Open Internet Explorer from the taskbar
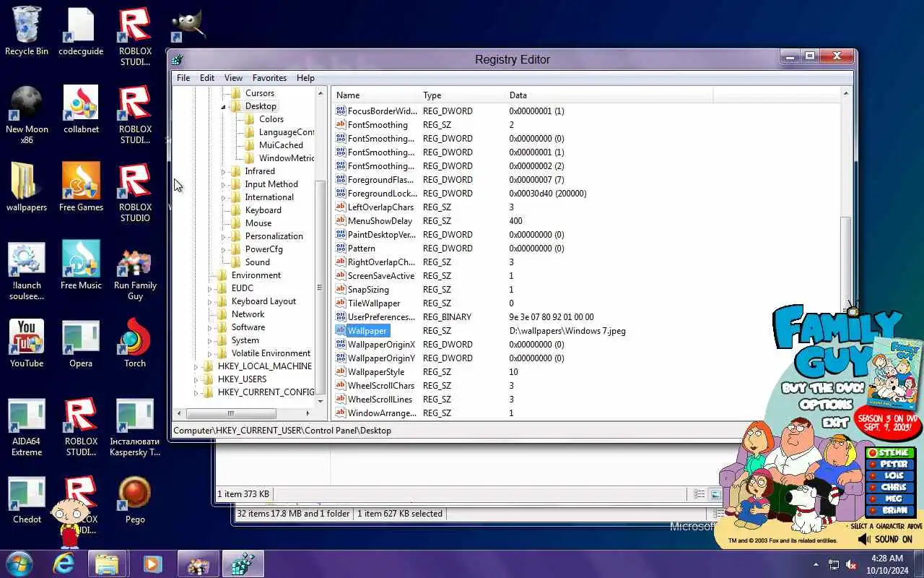 pyautogui.click(x=64, y=564)
